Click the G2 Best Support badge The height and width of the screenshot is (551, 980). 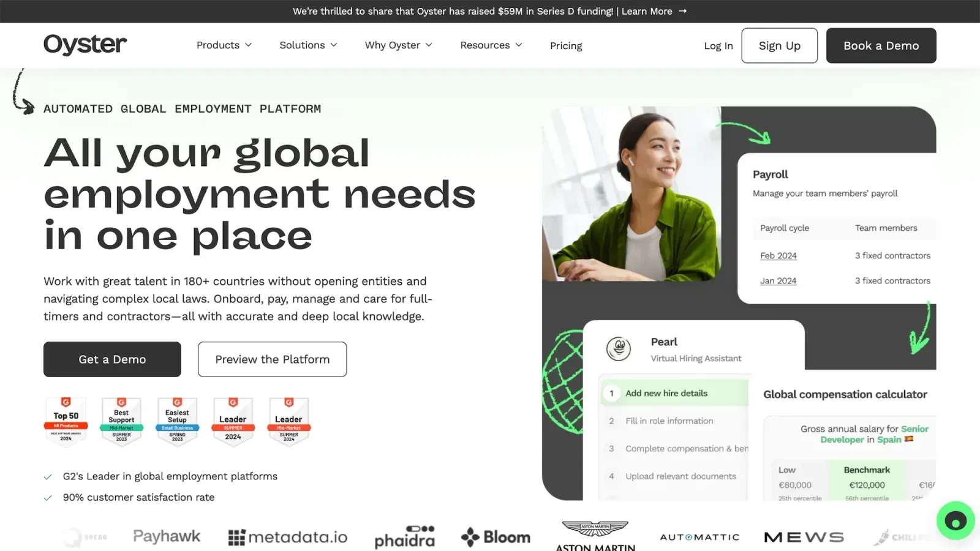coord(121,421)
